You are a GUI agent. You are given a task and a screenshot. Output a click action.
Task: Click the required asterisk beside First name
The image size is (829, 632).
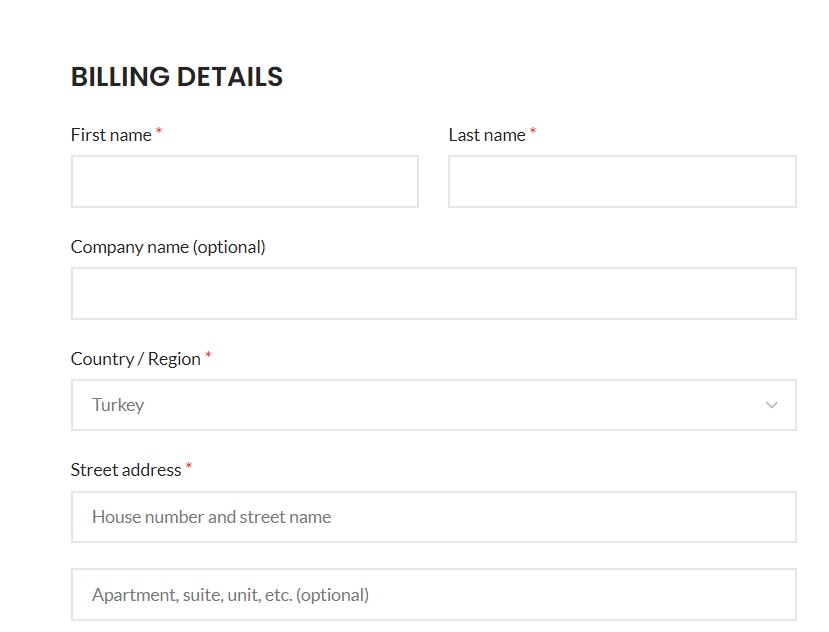(x=159, y=131)
